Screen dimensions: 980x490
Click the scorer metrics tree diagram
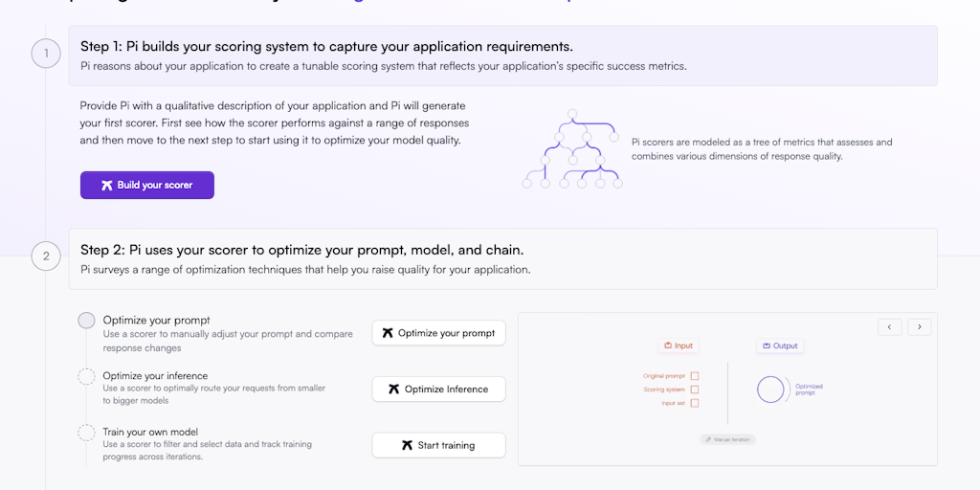(572, 149)
